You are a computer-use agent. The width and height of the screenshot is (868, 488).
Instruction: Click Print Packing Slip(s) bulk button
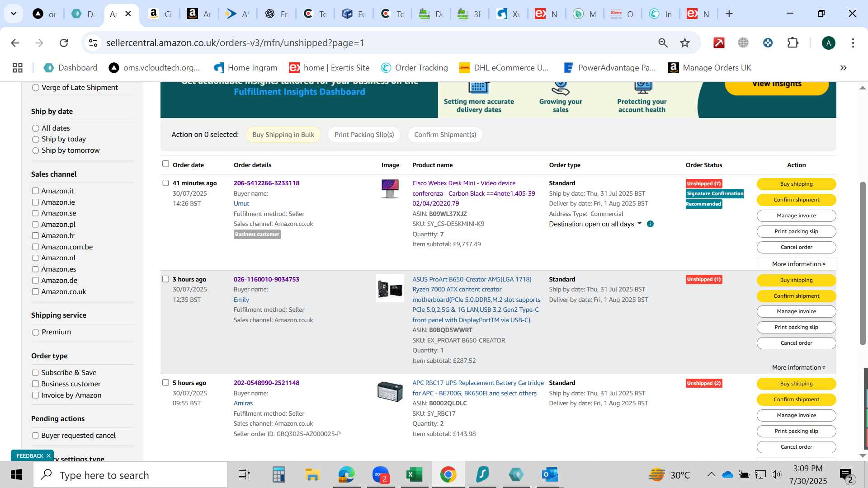pyautogui.click(x=364, y=135)
